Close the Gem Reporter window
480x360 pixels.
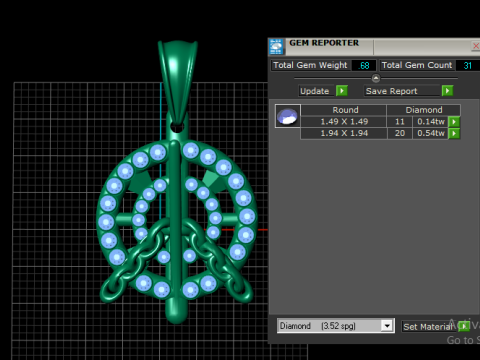point(476,46)
